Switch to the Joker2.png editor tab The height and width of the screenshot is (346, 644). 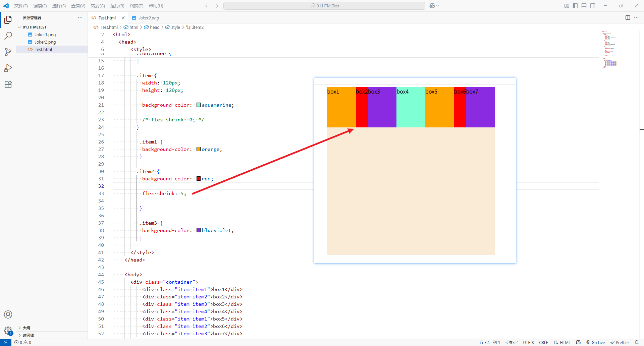click(149, 18)
